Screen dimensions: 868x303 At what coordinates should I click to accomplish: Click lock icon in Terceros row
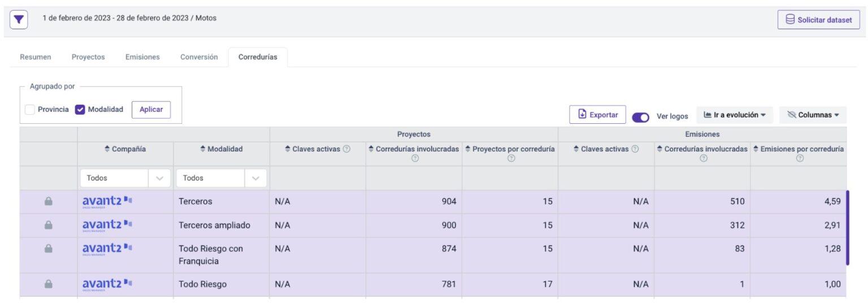coord(49,201)
